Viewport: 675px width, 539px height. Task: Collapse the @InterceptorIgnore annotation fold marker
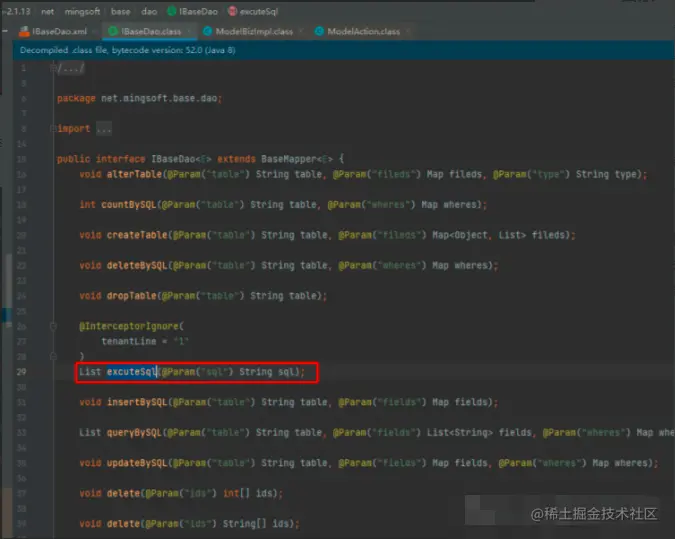click(x=53, y=326)
